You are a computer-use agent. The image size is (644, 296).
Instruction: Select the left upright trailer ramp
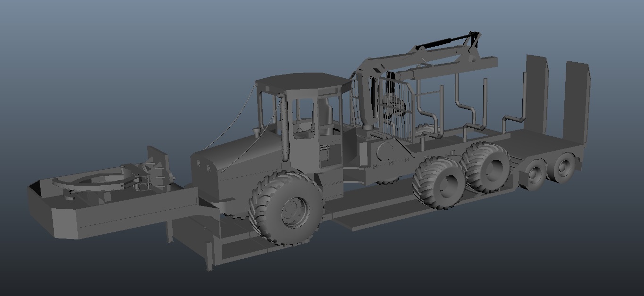point(537,93)
